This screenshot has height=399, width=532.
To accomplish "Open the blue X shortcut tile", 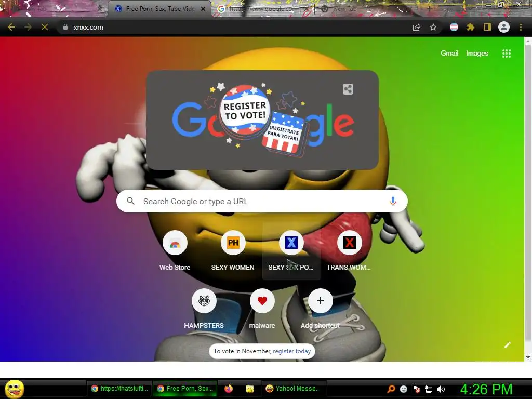I will click(x=291, y=251).
